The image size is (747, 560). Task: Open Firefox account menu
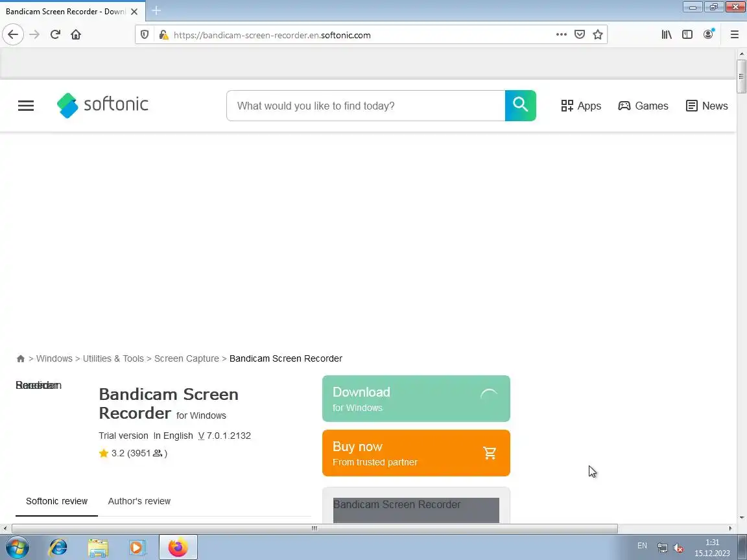(x=708, y=34)
